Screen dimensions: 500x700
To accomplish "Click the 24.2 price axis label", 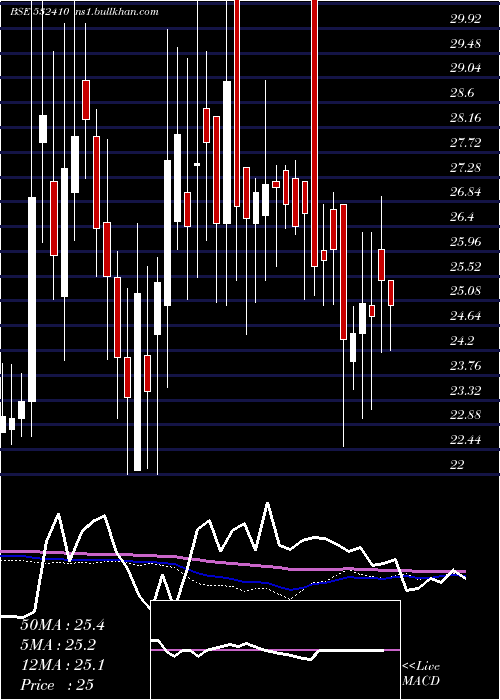I will [x=462, y=342].
